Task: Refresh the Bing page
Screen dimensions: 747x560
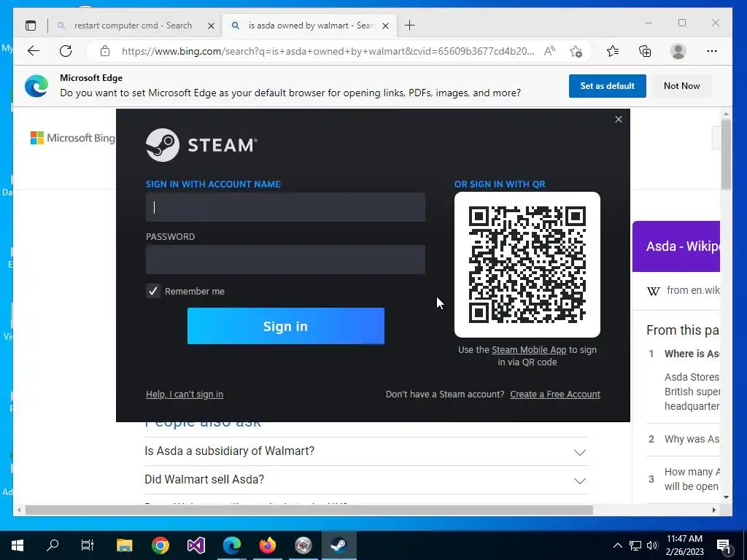Action: 66,51
